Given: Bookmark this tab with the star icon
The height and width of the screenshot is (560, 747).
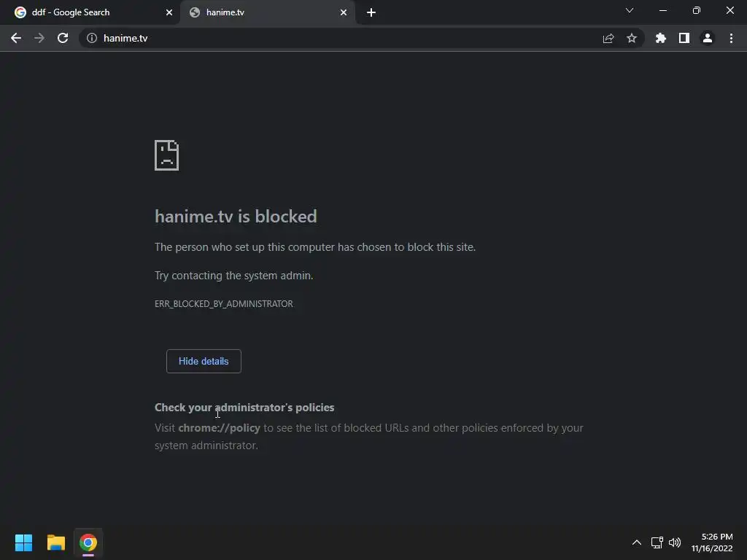Looking at the screenshot, I should pyautogui.click(x=632, y=38).
